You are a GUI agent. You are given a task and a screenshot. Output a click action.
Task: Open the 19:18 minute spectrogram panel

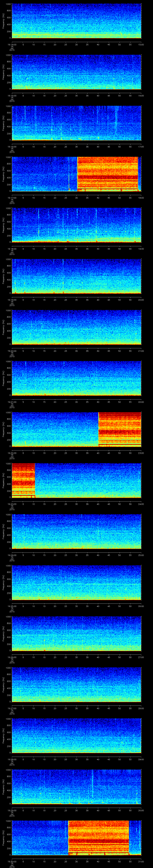point(76,225)
